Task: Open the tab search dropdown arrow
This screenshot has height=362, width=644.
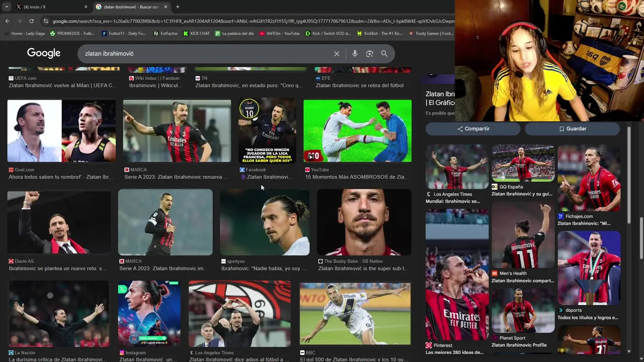Action: tap(7, 7)
